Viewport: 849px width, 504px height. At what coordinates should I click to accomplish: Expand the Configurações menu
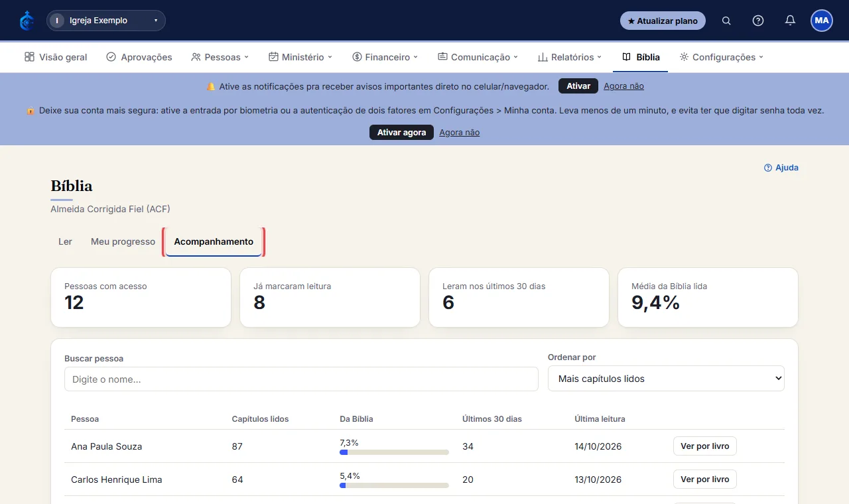click(x=722, y=57)
